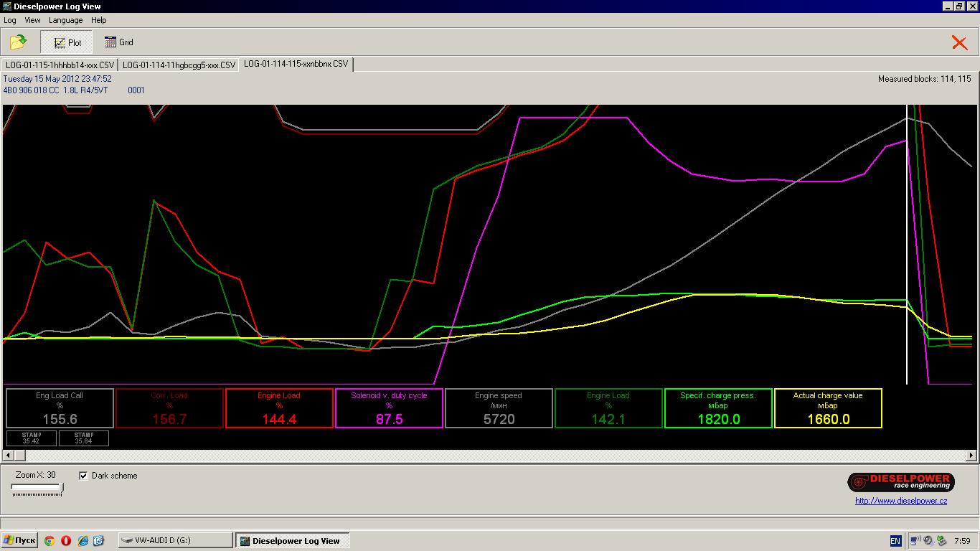Open the View menu
The image size is (980, 551).
point(32,20)
